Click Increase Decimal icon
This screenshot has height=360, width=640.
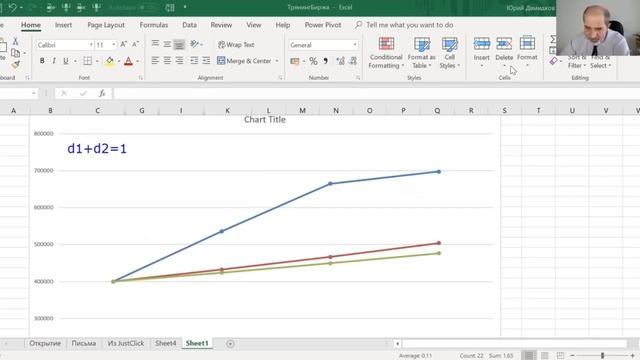click(340, 61)
